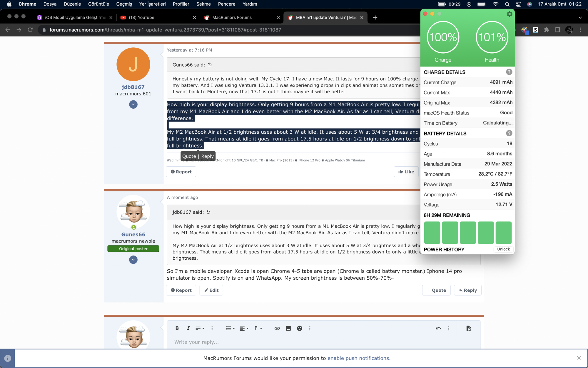588x368 pixels.
Task: Edit Gunes66's post
Action: [211, 290]
